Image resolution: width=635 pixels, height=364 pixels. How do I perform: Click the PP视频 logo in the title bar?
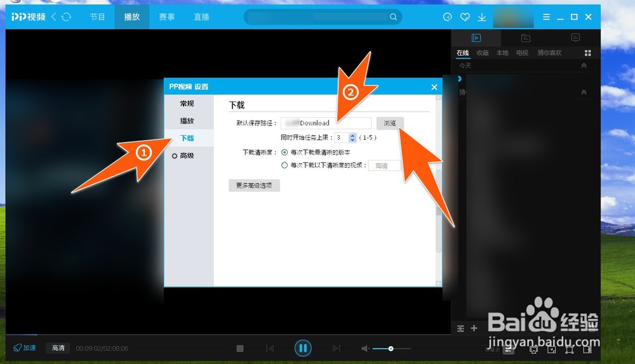coord(29,17)
